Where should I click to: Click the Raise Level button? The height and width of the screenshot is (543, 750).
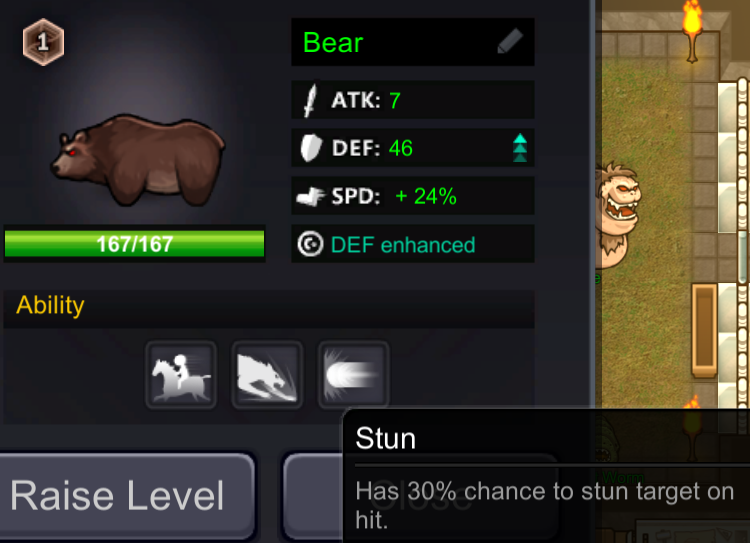point(127,497)
